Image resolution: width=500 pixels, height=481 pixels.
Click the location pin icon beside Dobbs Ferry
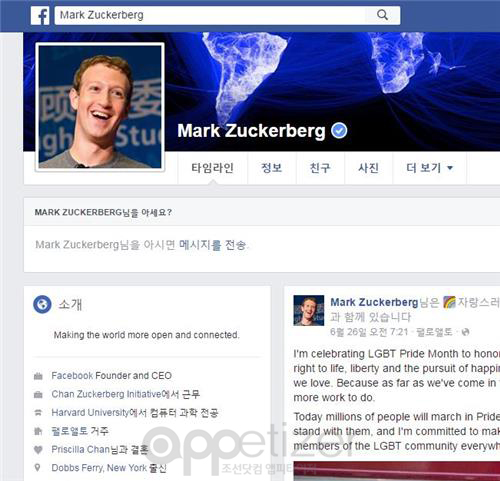coord(38,468)
